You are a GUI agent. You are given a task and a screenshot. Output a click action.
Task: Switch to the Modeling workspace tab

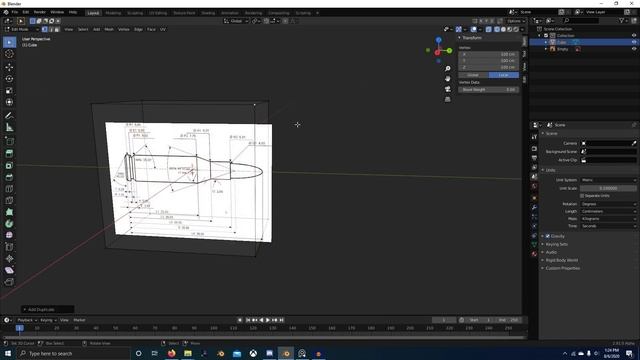pos(113,13)
